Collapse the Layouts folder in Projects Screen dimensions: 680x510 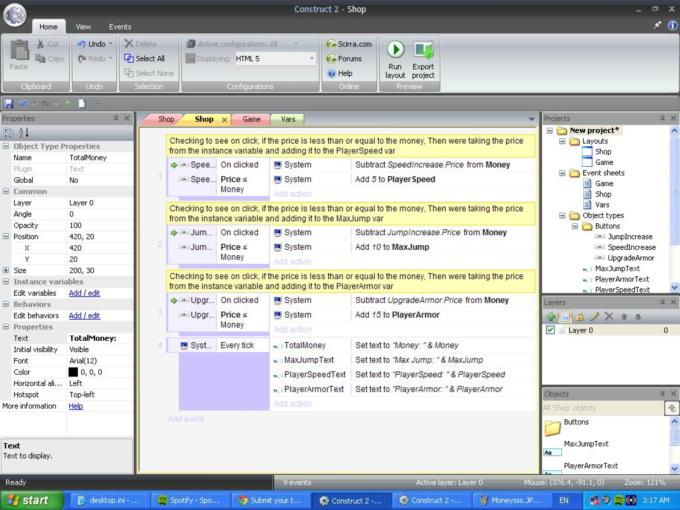point(562,141)
